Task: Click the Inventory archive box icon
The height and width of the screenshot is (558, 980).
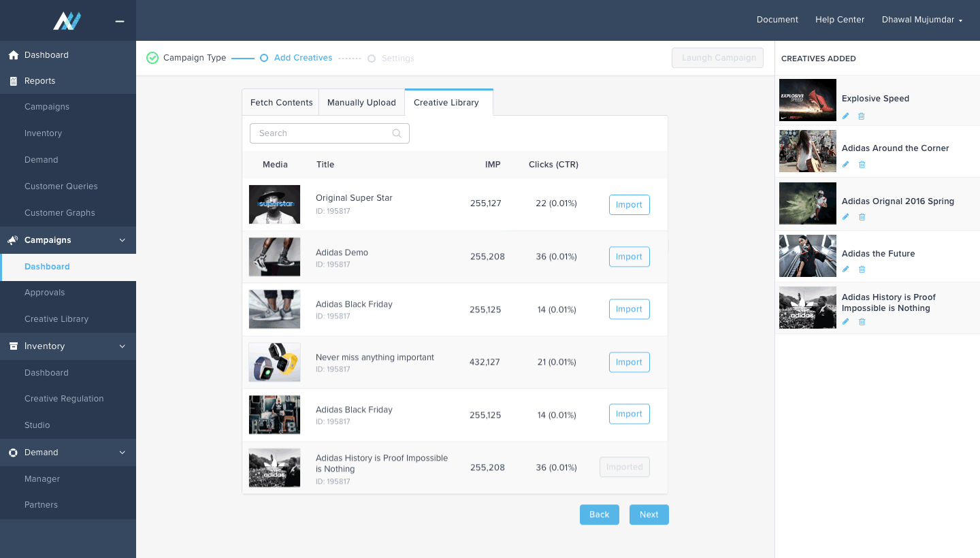Action: tap(13, 346)
